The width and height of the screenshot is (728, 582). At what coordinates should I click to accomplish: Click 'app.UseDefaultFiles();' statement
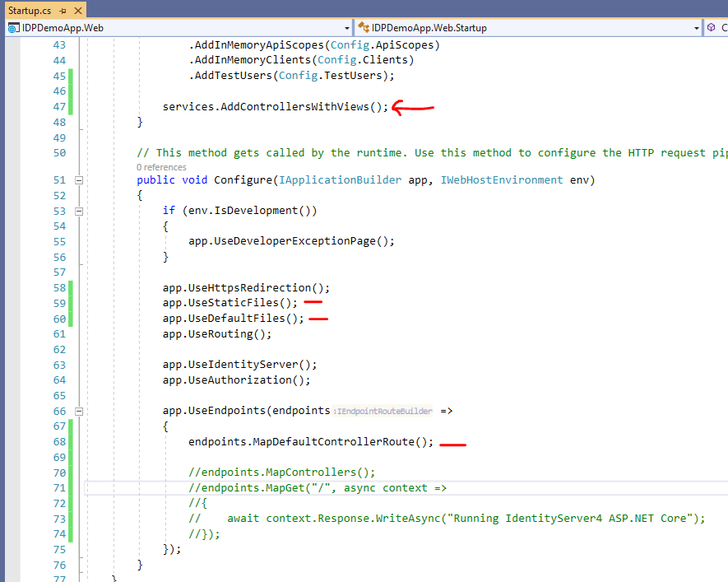(233, 319)
